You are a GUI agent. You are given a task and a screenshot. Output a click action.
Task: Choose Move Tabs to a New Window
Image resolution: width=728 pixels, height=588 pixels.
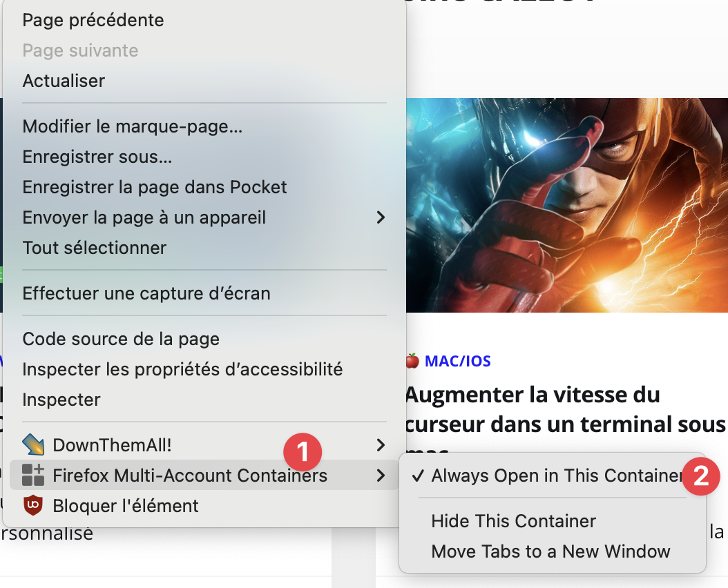[x=550, y=551]
